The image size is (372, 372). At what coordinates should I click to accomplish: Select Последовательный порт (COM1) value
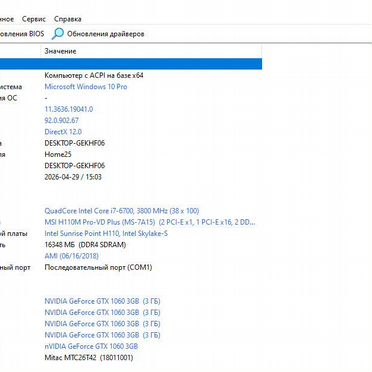[x=98, y=267]
